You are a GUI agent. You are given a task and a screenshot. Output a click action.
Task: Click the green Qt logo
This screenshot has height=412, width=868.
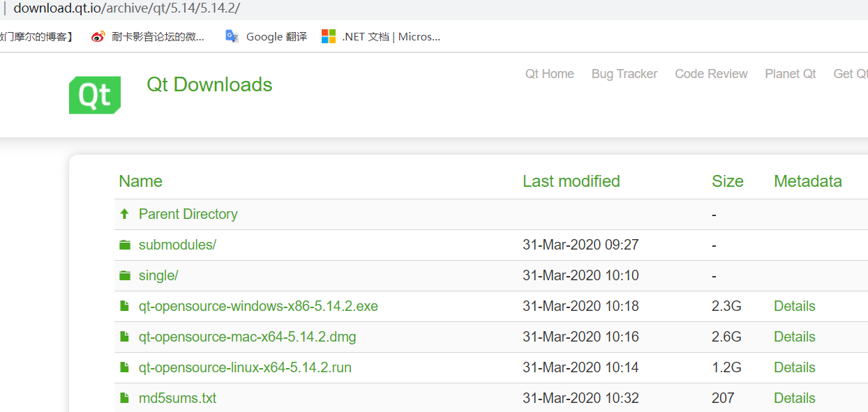(95, 95)
